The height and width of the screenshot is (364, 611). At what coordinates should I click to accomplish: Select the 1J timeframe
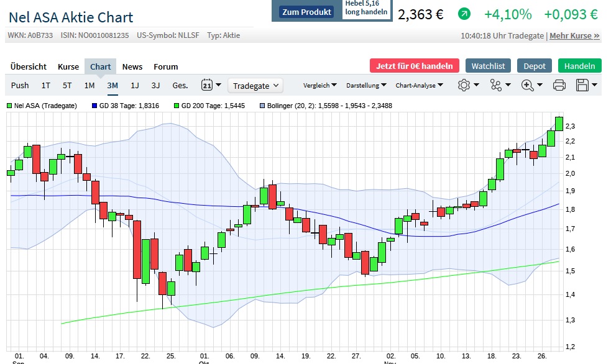[135, 85]
